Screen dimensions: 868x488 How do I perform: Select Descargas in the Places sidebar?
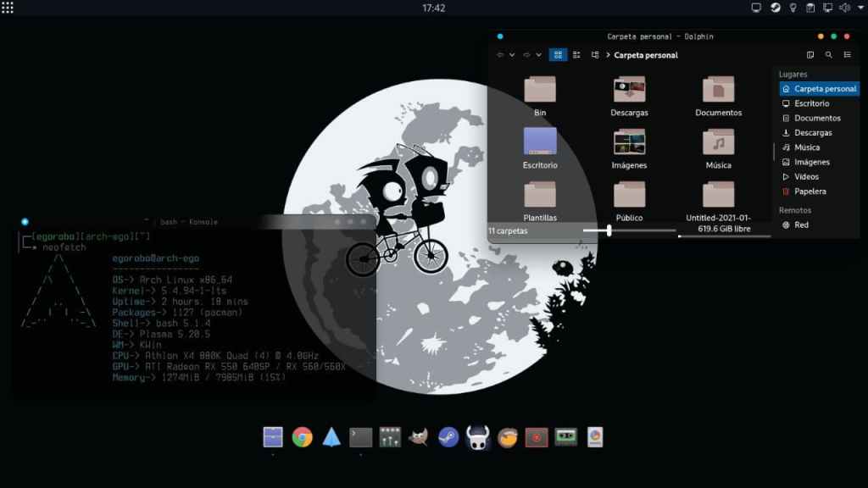[x=812, y=133]
